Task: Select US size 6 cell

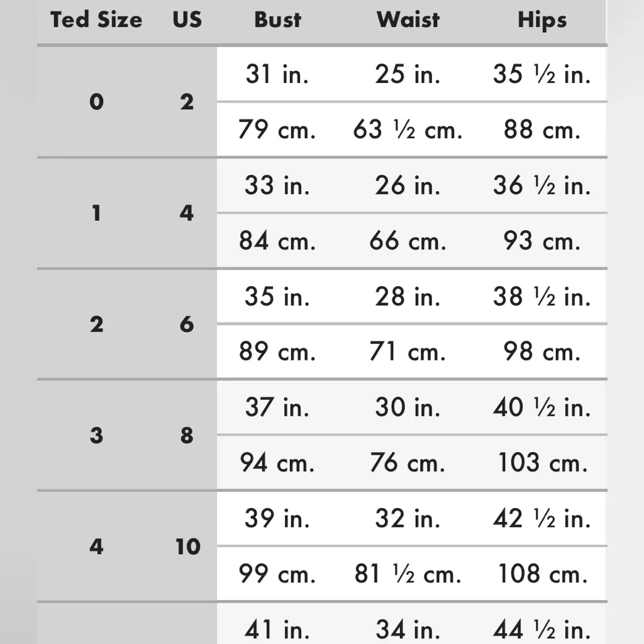Action: point(187,325)
